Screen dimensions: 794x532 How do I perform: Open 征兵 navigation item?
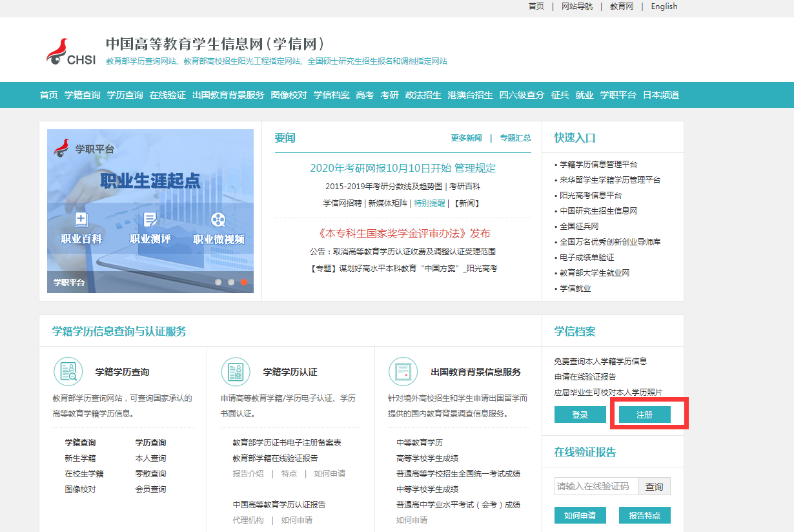point(560,95)
